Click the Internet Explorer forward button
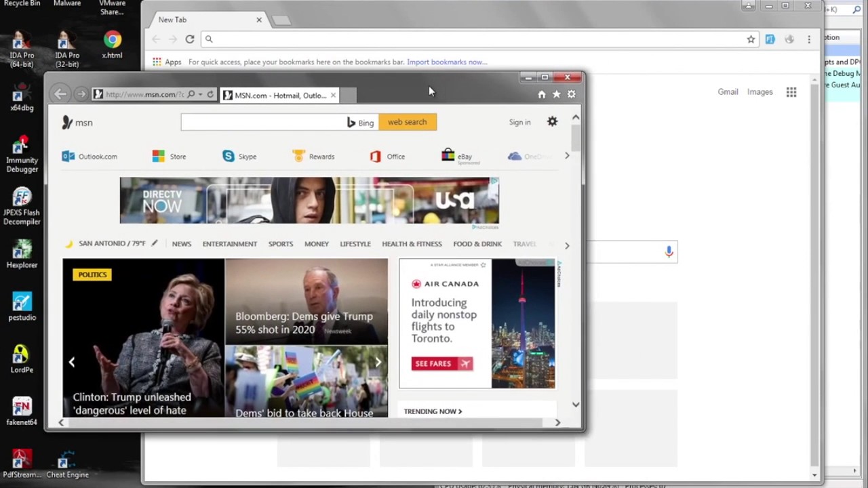This screenshot has width=868, height=488. tap(81, 94)
